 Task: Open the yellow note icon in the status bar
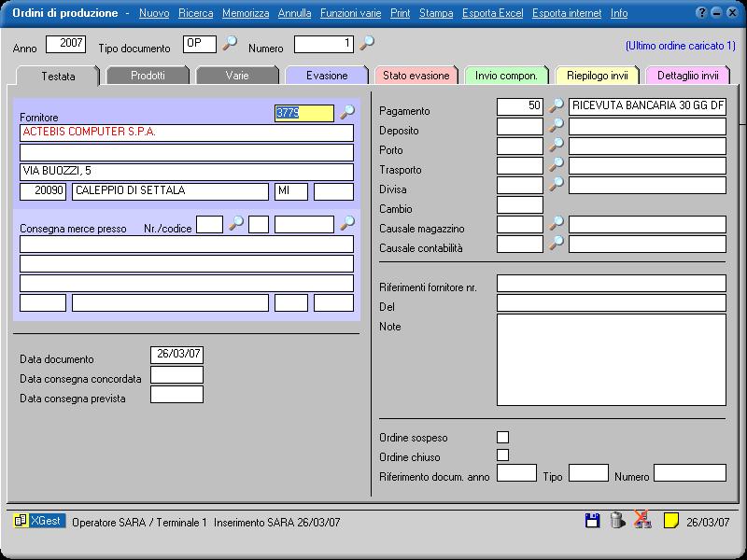pos(671,521)
